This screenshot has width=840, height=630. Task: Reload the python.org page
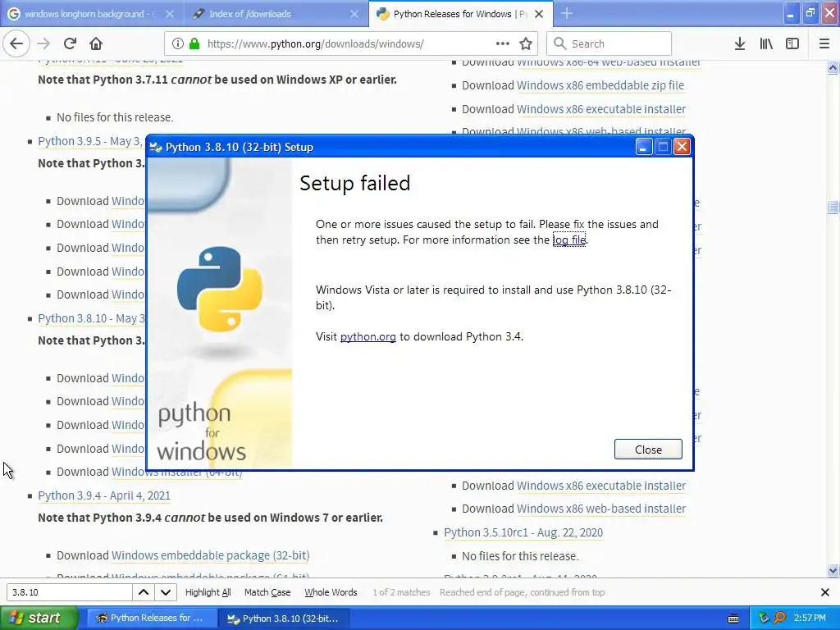(x=70, y=43)
